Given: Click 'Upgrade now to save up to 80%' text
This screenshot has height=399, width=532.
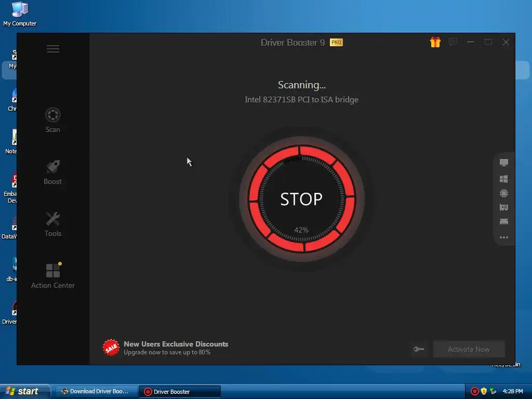Looking at the screenshot, I should tap(167, 352).
